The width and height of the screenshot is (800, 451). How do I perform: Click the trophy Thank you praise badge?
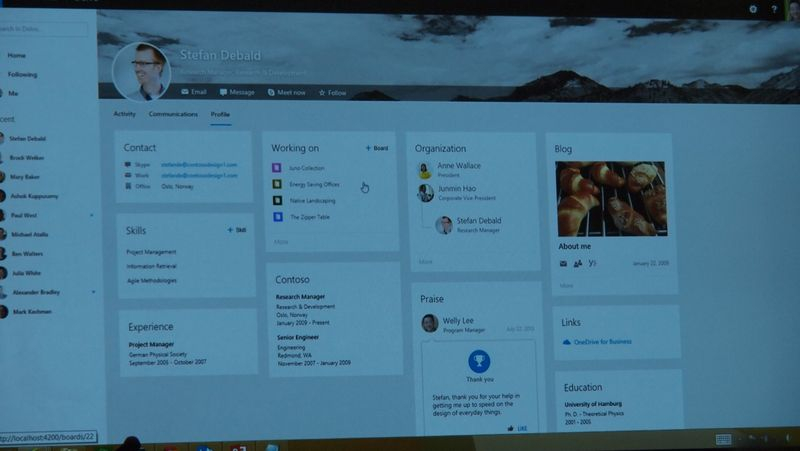pyautogui.click(x=479, y=361)
